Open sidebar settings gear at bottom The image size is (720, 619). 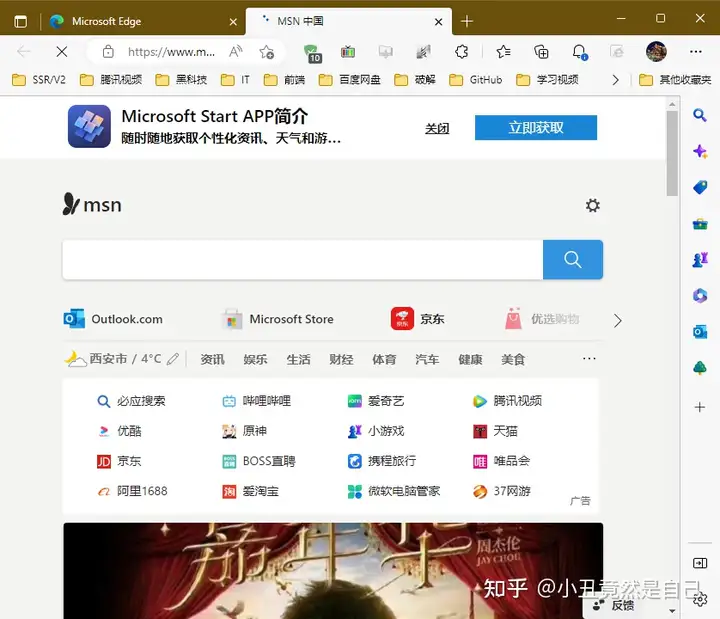pos(700,599)
